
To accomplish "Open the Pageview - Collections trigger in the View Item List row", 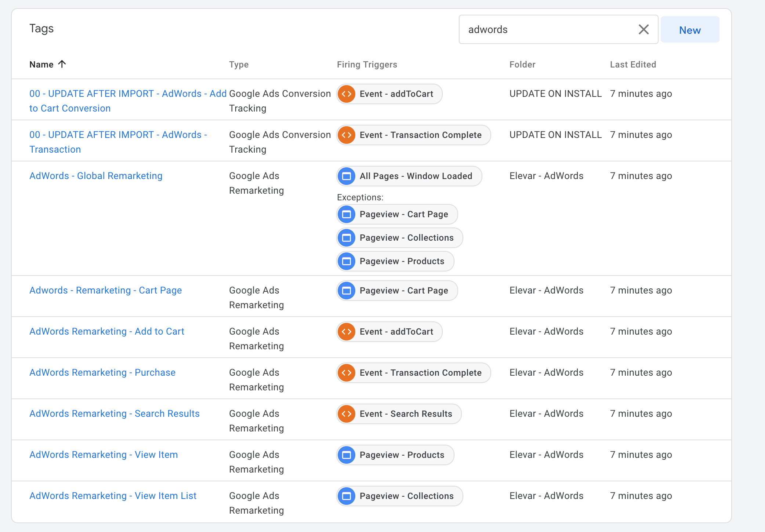I will (x=400, y=496).
